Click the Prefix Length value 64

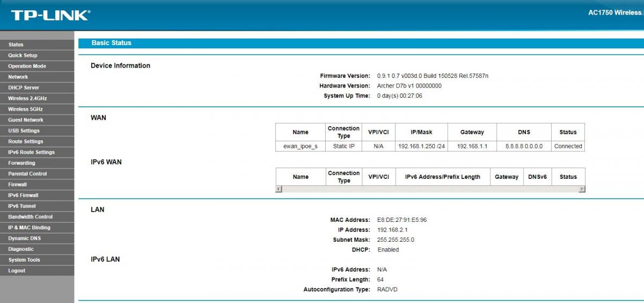pyautogui.click(x=380, y=279)
